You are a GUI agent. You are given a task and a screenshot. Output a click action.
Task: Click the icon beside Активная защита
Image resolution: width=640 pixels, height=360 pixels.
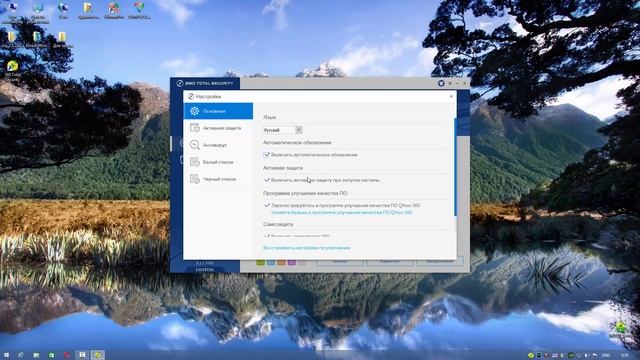pyautogui.click(x=195, y=128)
